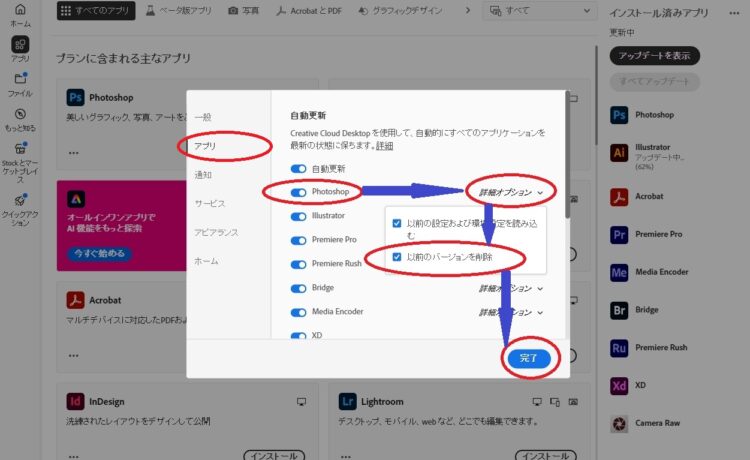This screenshot has width=750, height=460.
Task: Open the すべて filter dropdown
Action: (540, 11)
